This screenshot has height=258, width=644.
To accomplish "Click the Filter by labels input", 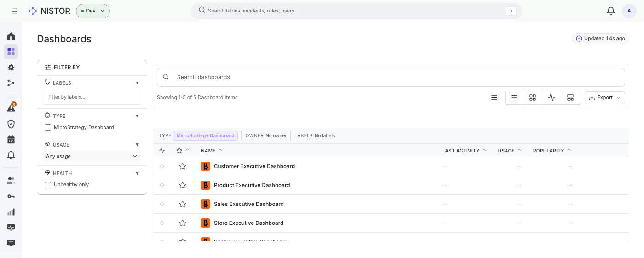I will [x=92, y=97].
